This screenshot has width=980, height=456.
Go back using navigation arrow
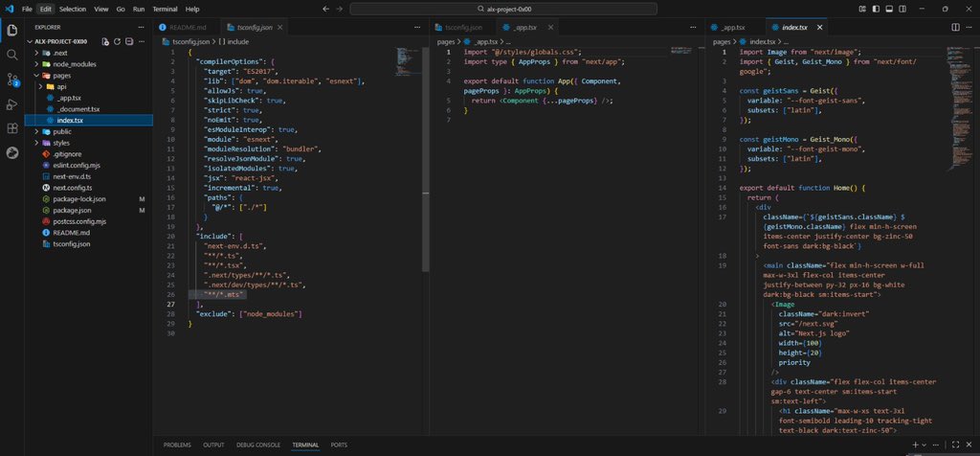click(x=325, y=9)
